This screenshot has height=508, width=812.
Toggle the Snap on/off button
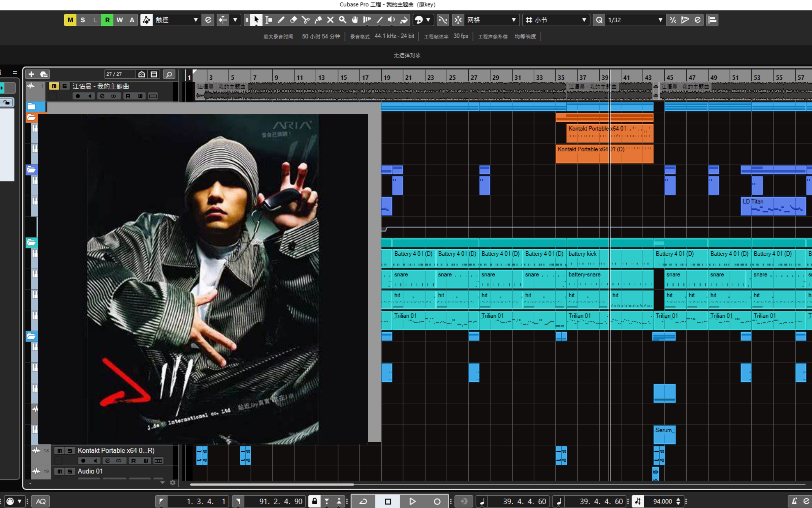coord(458,20)
